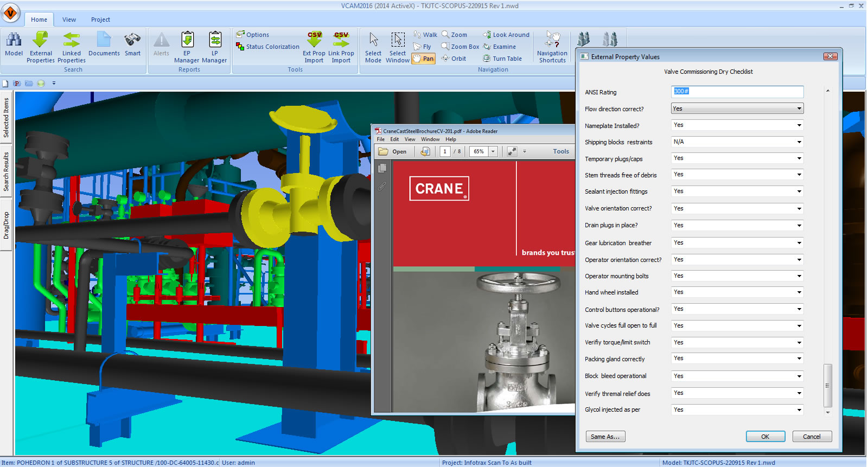The height and width of the screenshot is (467, 868).
Task: Open the Shipping blocks restraints dropdown
Action: pyautogui.click(x=799, y=142)
